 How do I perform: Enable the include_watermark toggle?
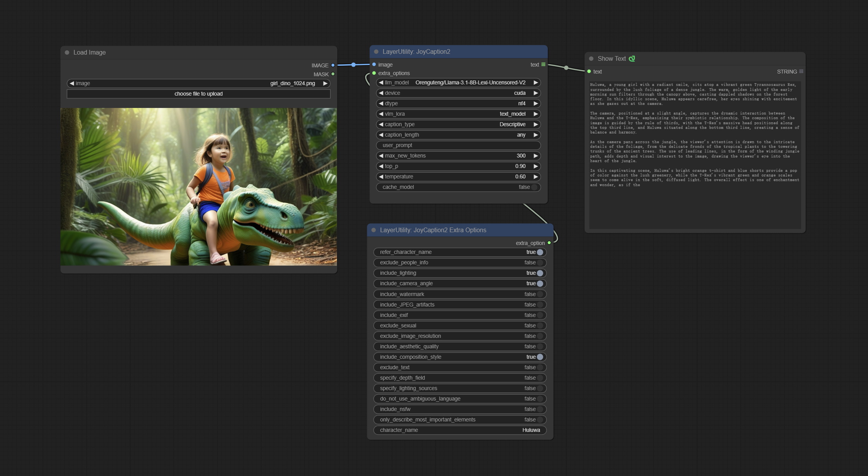[540, 295]
